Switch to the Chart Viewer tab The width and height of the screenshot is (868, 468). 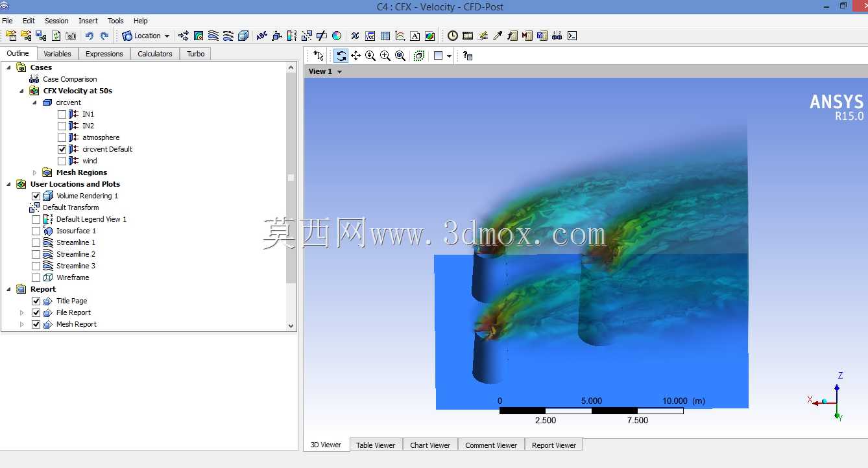[x=430, y=445]
